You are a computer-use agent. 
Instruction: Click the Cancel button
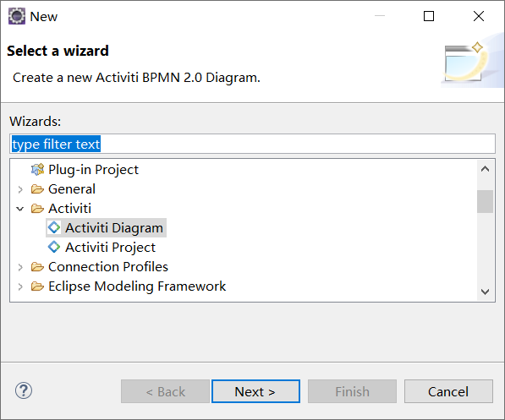(x=448, y=391)
